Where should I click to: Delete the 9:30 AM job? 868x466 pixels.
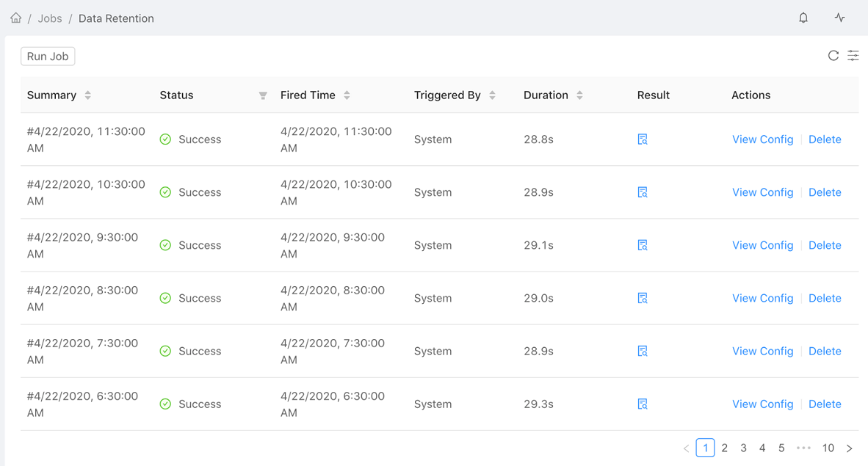[825, 244]
